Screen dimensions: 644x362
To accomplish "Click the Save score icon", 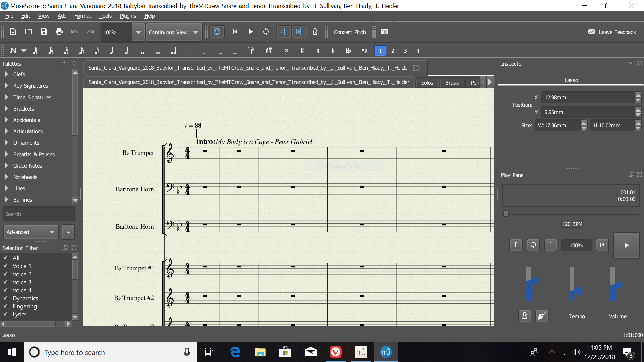I will (44, 32).
